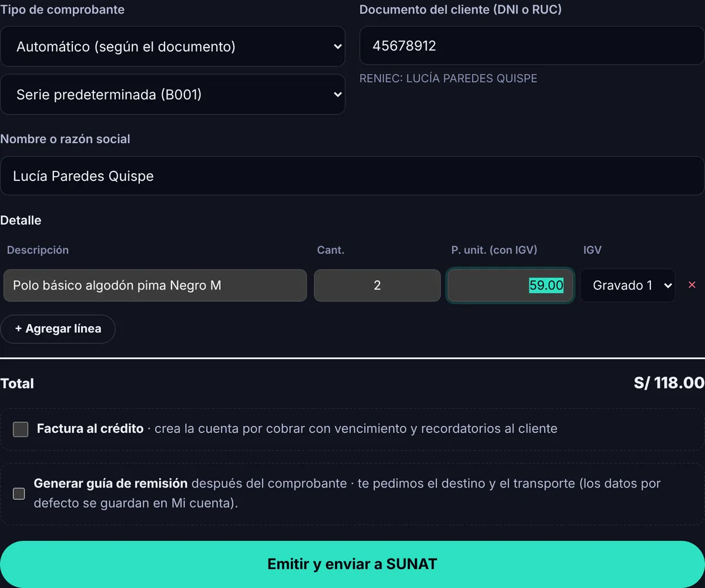
Task: Open the Serie predeterminada (B001) dropdown
Action: click(x=173, y=95)
